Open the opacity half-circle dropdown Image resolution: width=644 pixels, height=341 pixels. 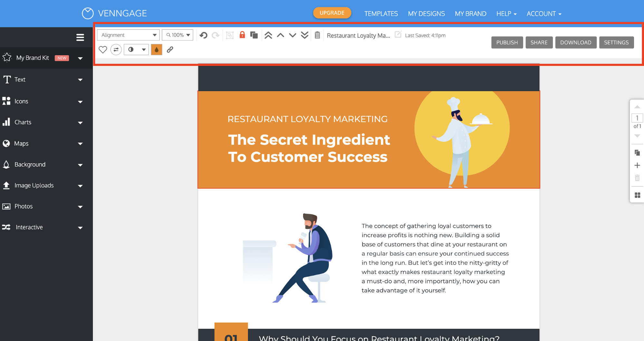[x=136, y=50]
